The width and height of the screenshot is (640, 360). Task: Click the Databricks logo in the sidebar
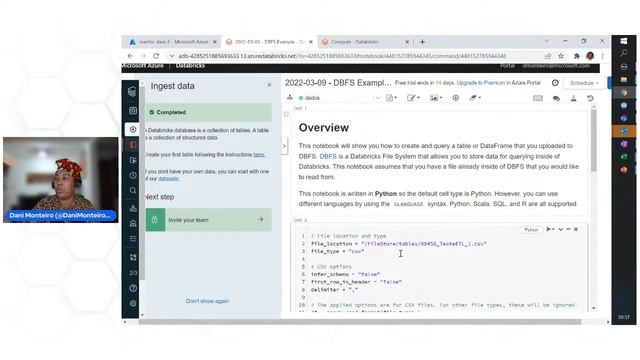click(132, 91)
